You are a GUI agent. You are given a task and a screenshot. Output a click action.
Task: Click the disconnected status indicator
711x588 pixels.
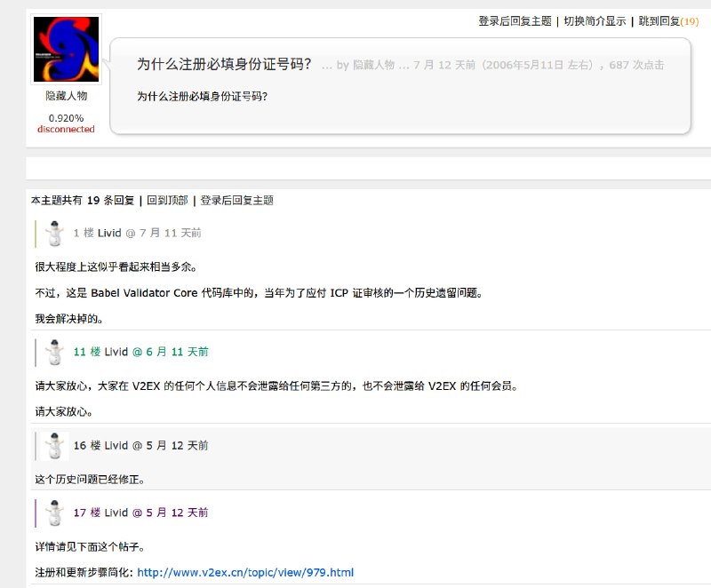pos(66,129)
